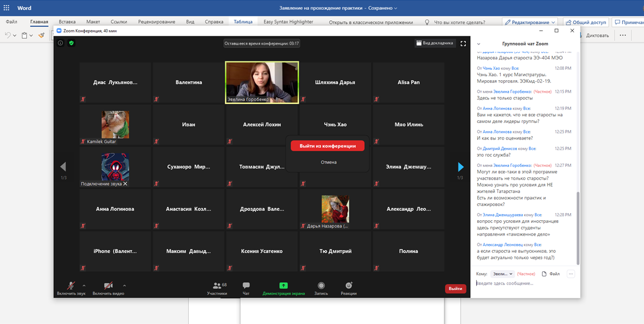Open the Chat button in Zoom toolbar

pos(246,289)
